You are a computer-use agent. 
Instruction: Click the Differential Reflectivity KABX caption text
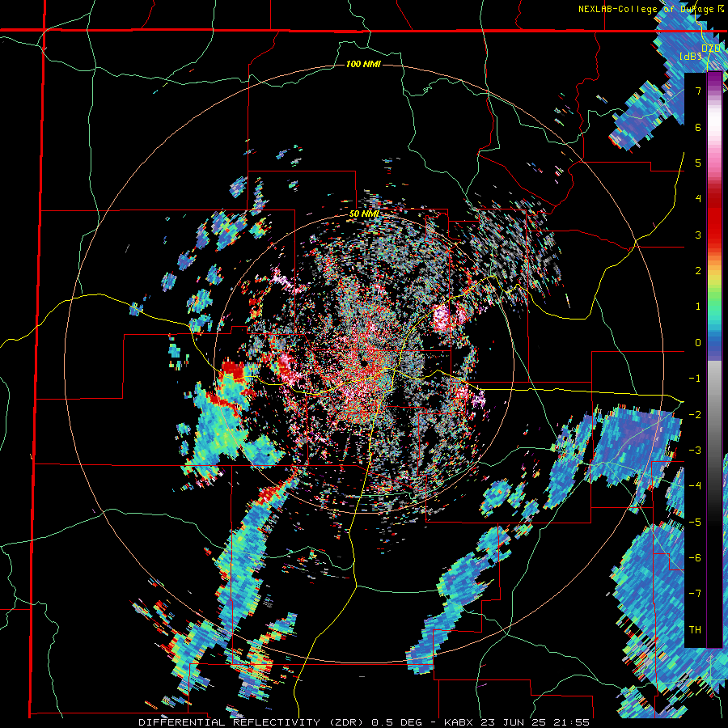pyautogui.click(x=364, y=722)
